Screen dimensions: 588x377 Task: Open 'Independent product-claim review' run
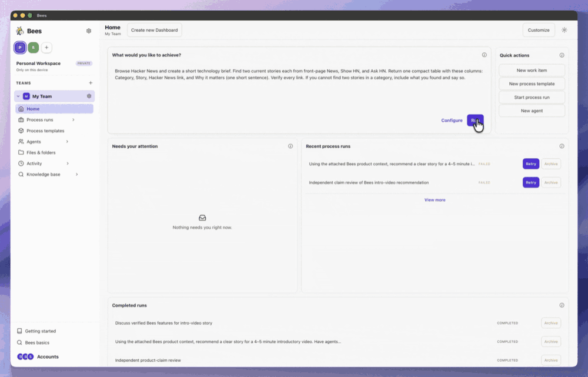pyautogui.click(x=148, y=360)
